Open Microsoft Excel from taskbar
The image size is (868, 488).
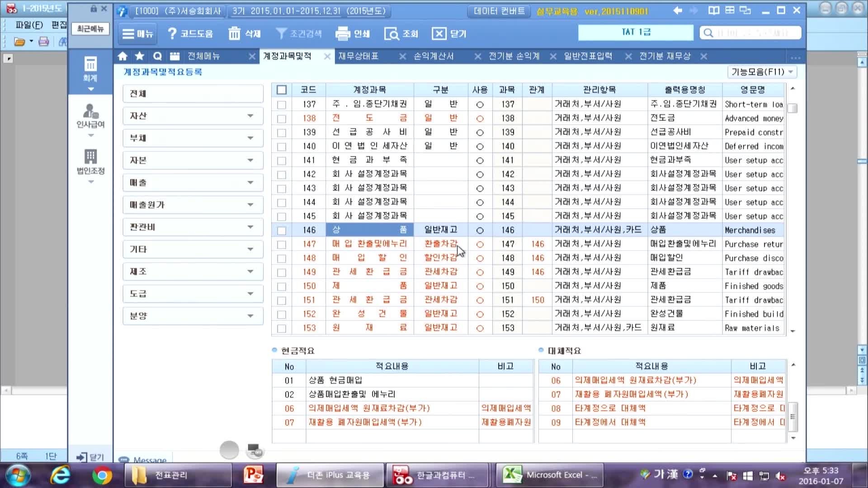tap(550, 475)
